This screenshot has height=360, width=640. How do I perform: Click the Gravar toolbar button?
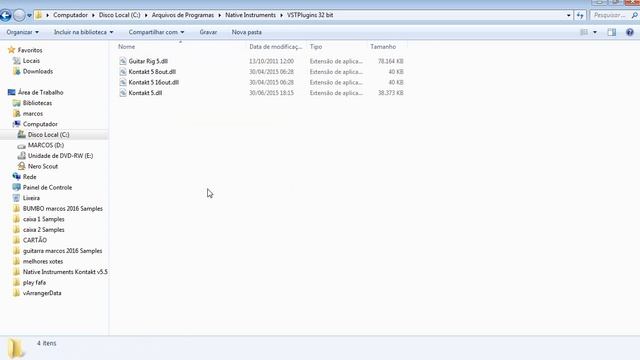point(208,32)
